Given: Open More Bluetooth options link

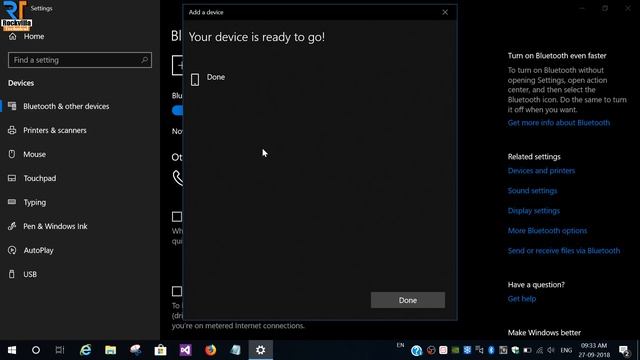Looking at the screenshot, I should click(547, 231).
